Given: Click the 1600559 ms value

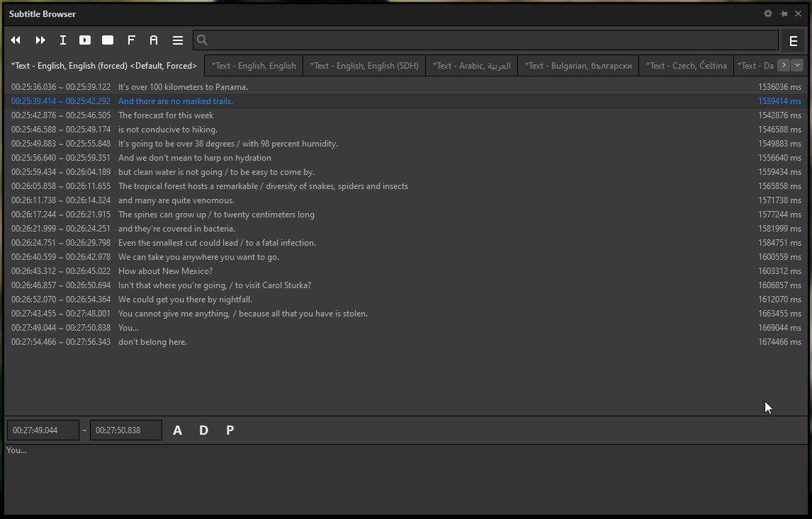Looking at the screenshot, I should tap(779, 257).
